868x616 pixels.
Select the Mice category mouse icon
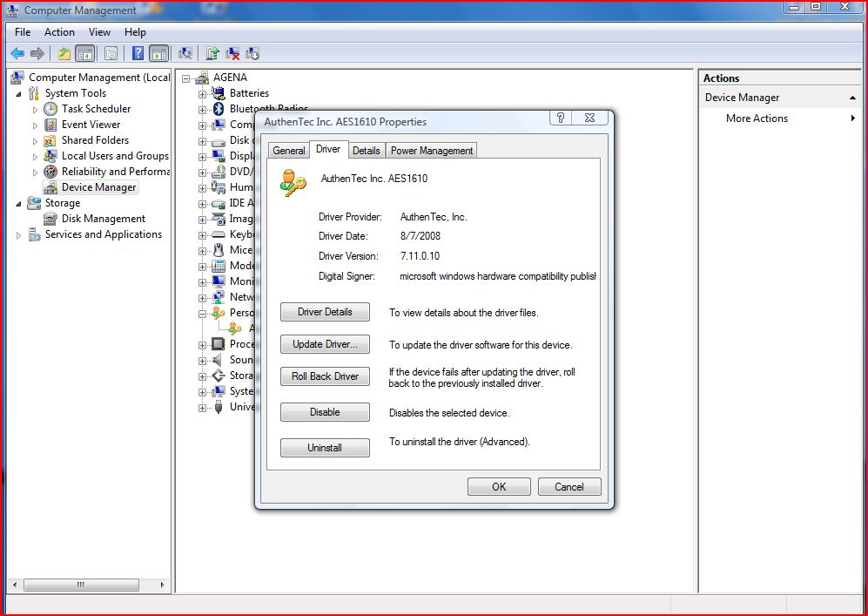point(219,250)
